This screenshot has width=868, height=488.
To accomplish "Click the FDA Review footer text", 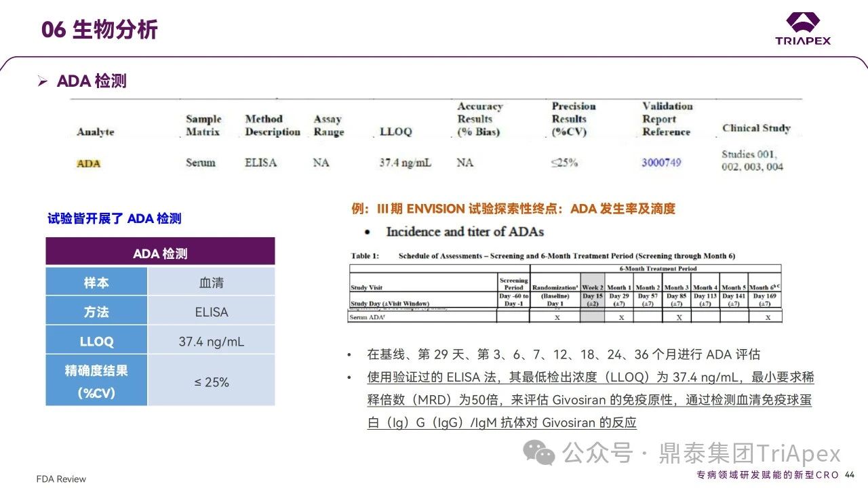I will pyautogui.click(x=61, y=479).
